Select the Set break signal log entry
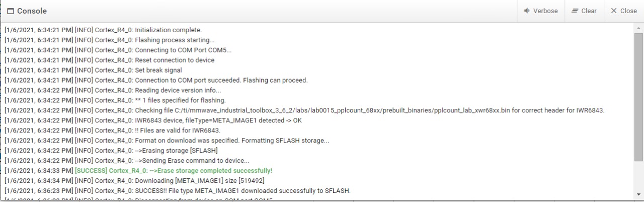Screen dimensions: 644x202 (93, 70)
